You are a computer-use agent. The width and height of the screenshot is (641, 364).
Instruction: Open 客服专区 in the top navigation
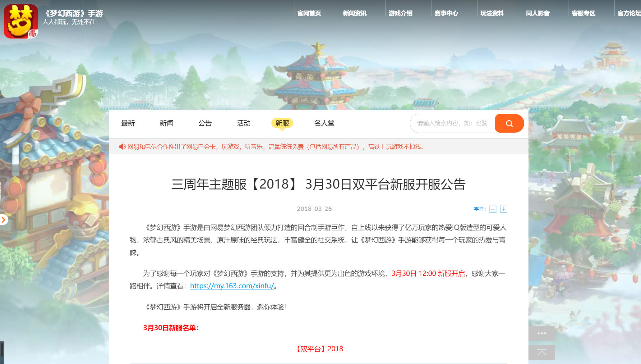[x=583, y=13]
